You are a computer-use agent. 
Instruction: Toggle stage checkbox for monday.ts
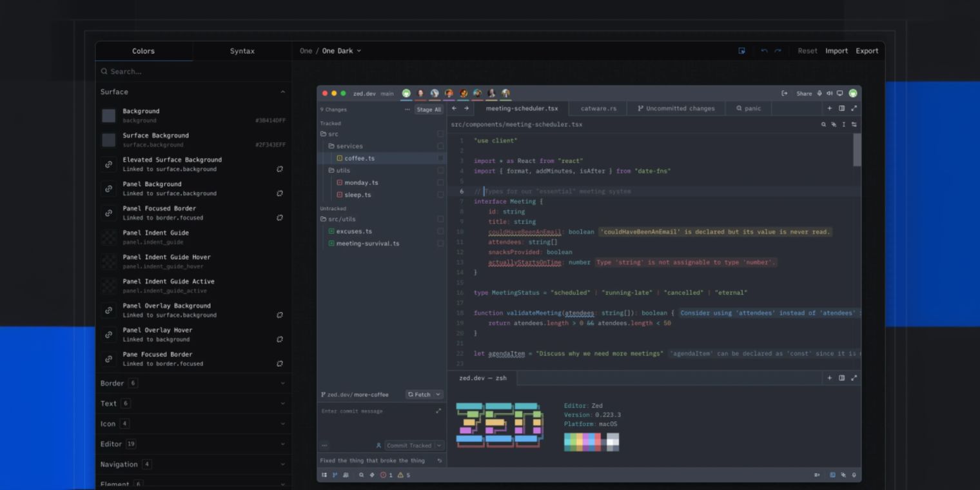tap(440, 182)
